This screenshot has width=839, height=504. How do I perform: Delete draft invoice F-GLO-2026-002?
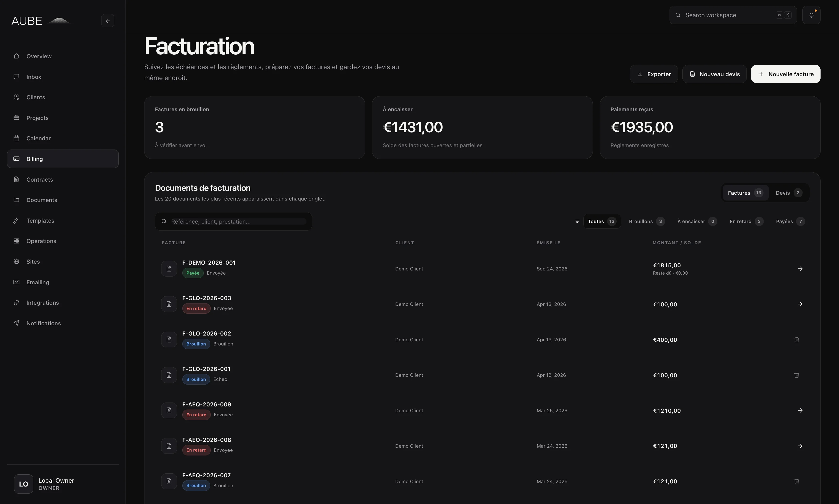point(797,340)
